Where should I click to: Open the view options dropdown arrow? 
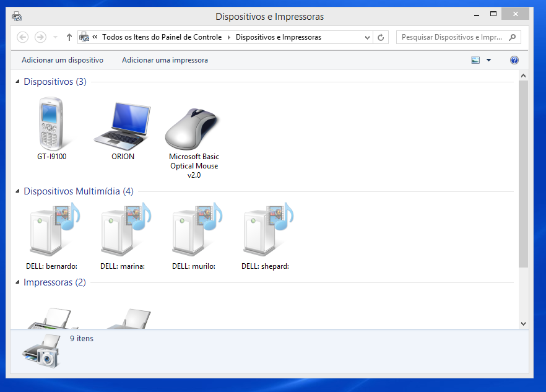pos(488,60)
